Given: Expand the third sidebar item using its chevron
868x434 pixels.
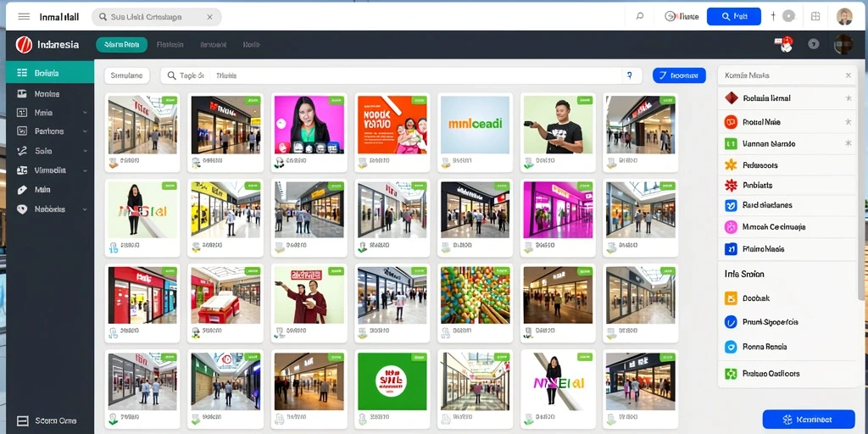Looking at the screenshot, I should pyautogui.click(x=85, y=113).
